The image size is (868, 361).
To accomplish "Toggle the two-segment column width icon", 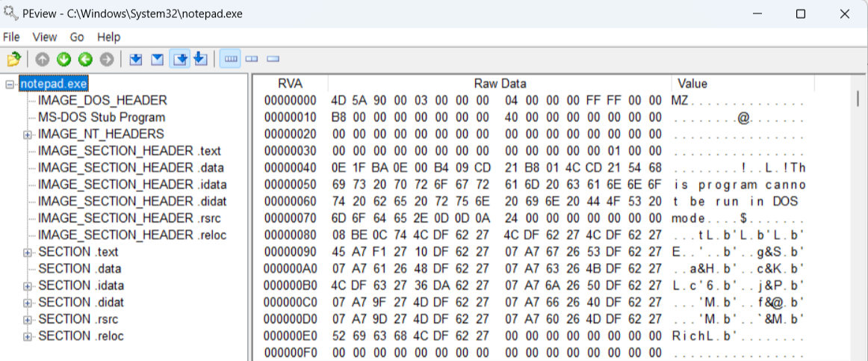I will (x=252, y=59).
